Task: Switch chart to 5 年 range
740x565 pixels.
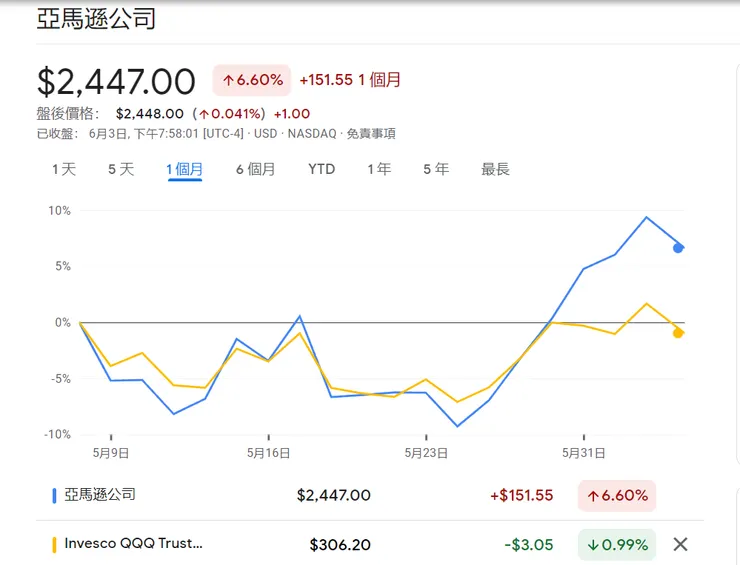Action: (x=436, y=169)
